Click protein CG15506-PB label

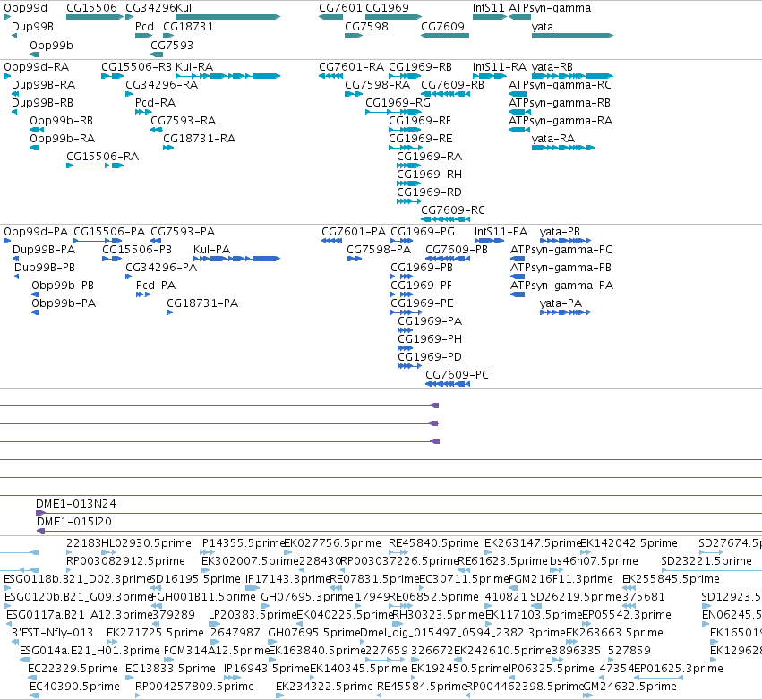137,249
